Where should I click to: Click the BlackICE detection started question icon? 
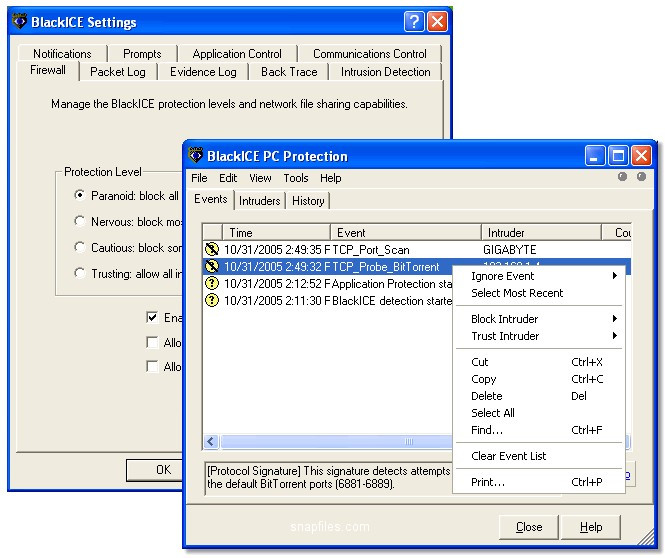point(212,300)
